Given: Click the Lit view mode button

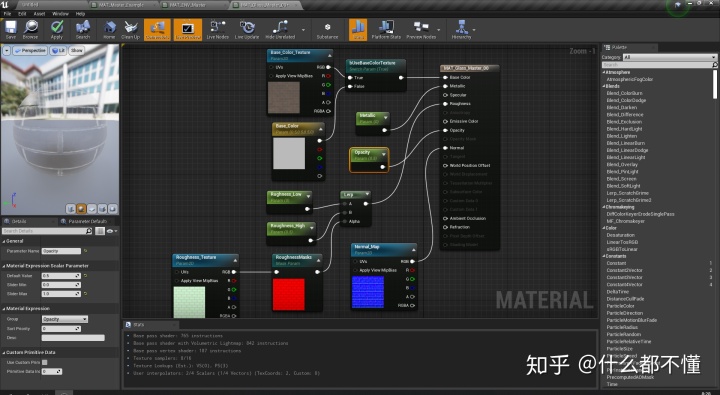Looking at the screenshot, I should click(x=58, y=51).
